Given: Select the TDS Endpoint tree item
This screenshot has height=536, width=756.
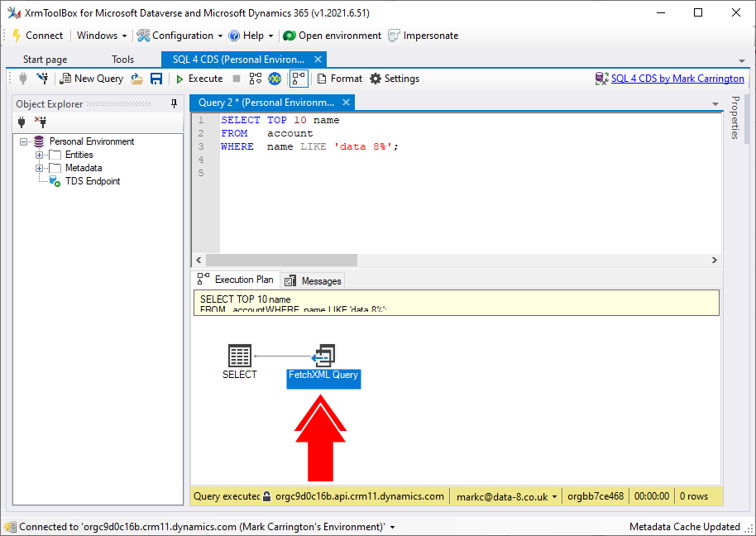Looking at the screenshot, I should [93, 181].
